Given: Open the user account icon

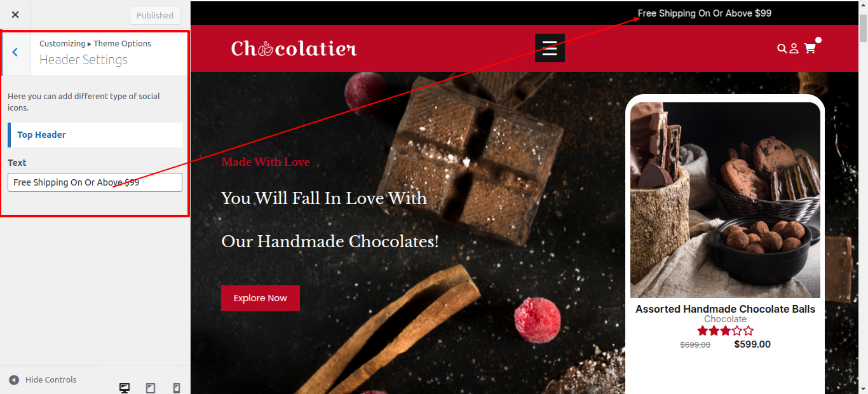Looking at the screenshot, I should [x=794, y=48].
